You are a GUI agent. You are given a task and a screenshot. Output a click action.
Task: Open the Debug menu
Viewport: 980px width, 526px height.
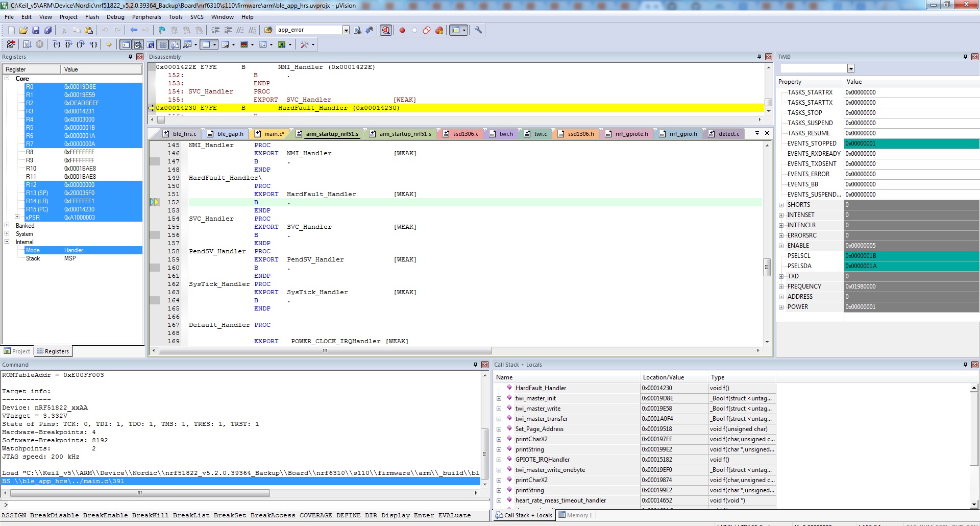[115, 17]
